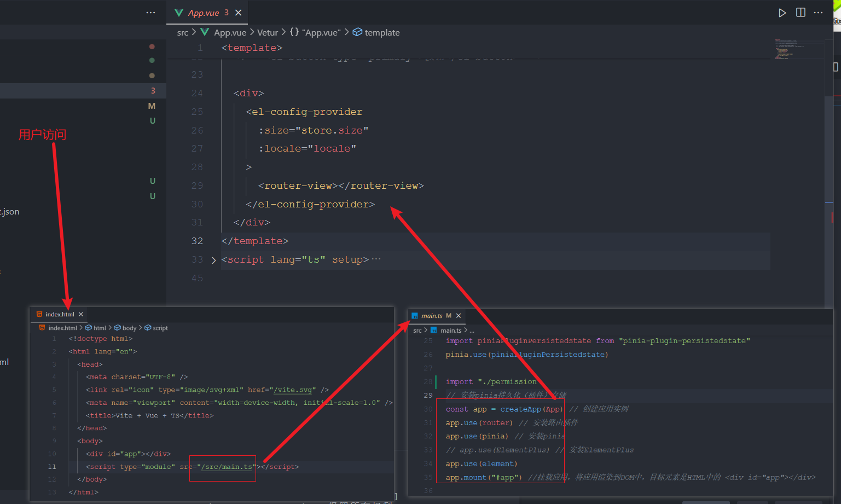The height and width of the screenshot is (504, 841).
Task: Click the <!doctype html> line in index.html
Action: point(100,339)
